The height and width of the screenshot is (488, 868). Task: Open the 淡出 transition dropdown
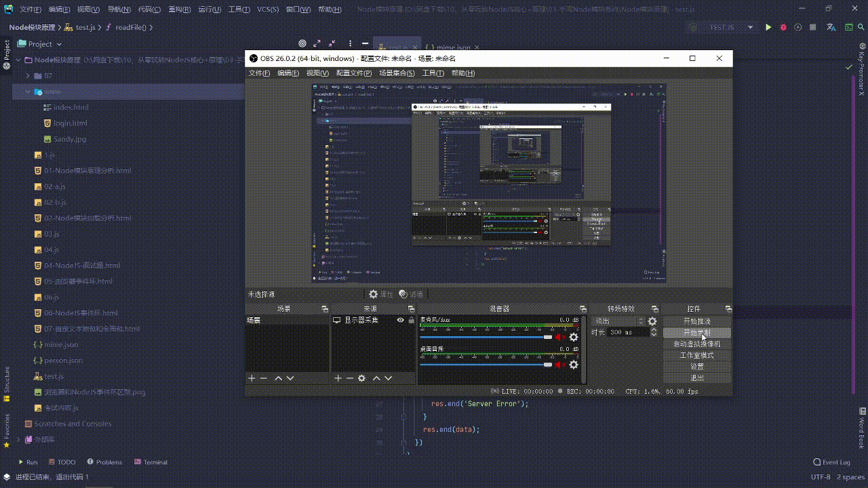(x=618, y=321)
